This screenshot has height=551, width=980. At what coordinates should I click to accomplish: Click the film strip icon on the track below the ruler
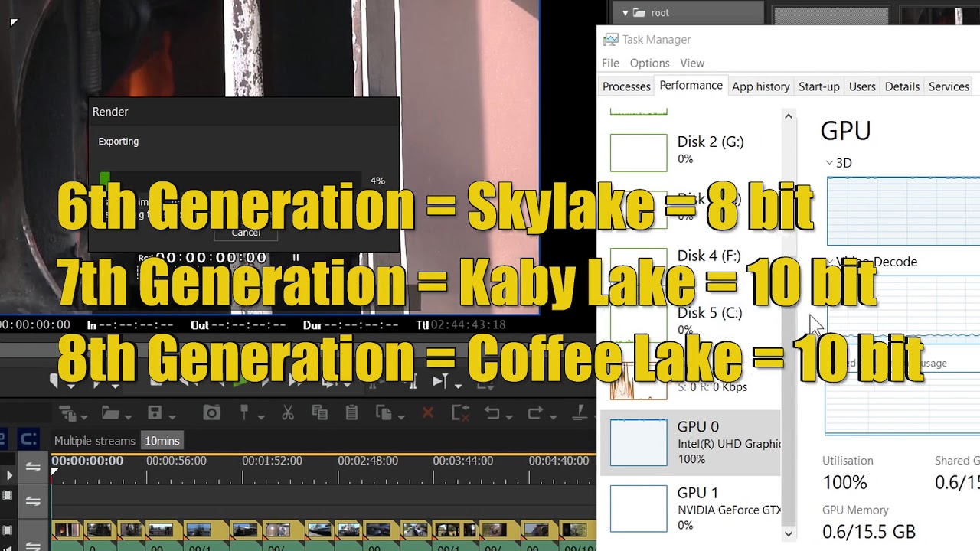pyautogui.click(x=8, y=495)
